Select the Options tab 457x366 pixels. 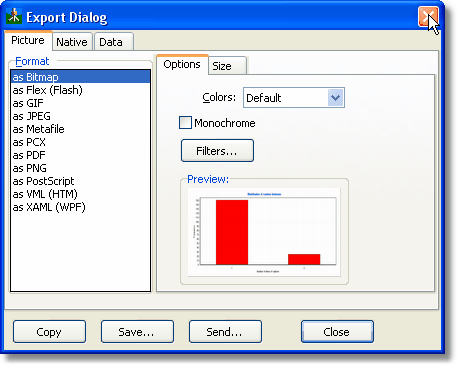[182, 64]
